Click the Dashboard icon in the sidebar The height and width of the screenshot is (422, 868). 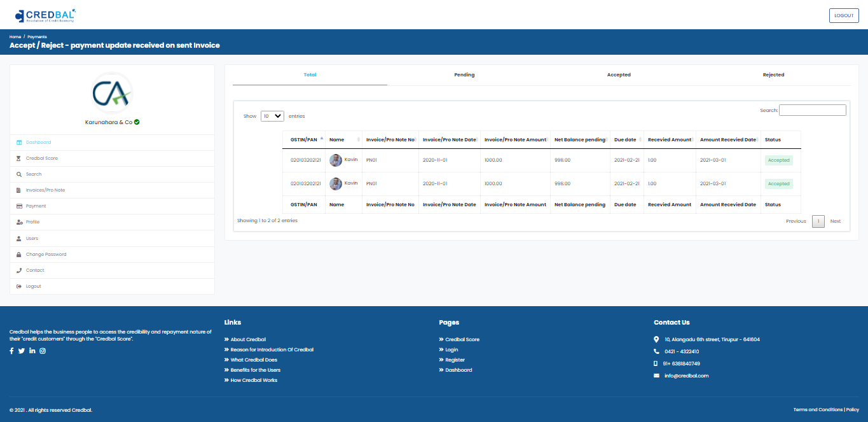click(x=19, y=143)
